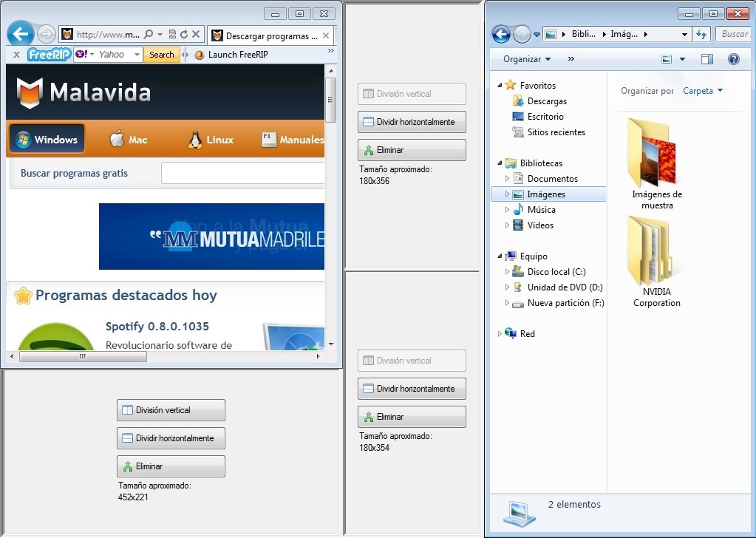This screenshot has width=756, height=538.
Task: Close the Descargar programas tab
Action: 326,35
